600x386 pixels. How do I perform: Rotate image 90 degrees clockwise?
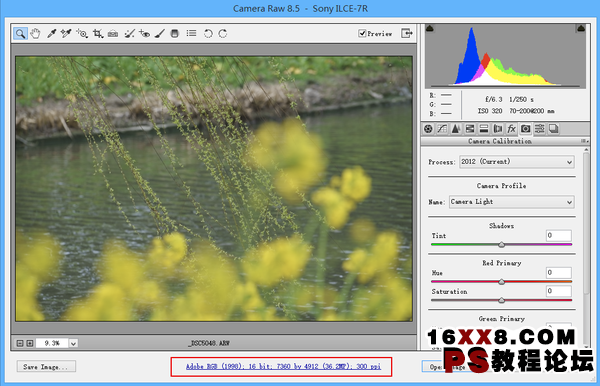223,34
